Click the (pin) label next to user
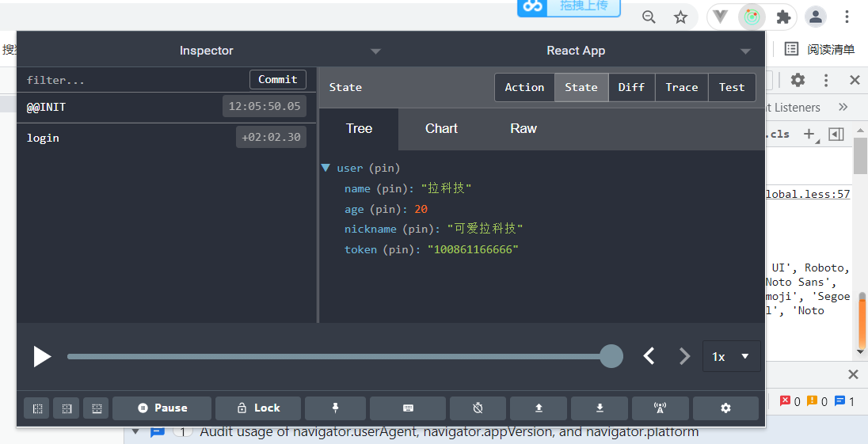 tap(384, 168)
